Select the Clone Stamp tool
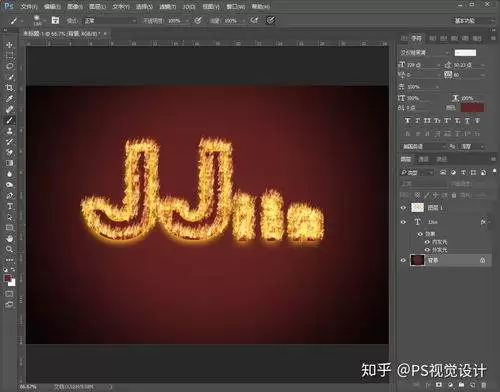 (x=9, y=131)
